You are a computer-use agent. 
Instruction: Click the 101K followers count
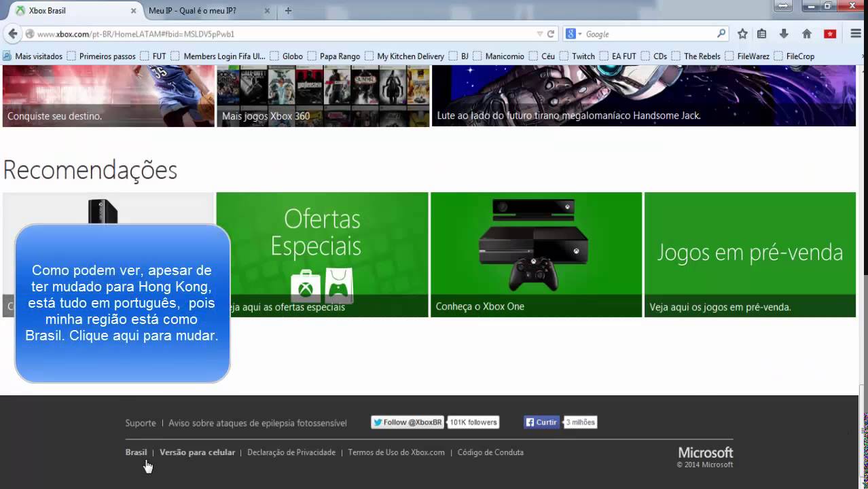point(473,422)
